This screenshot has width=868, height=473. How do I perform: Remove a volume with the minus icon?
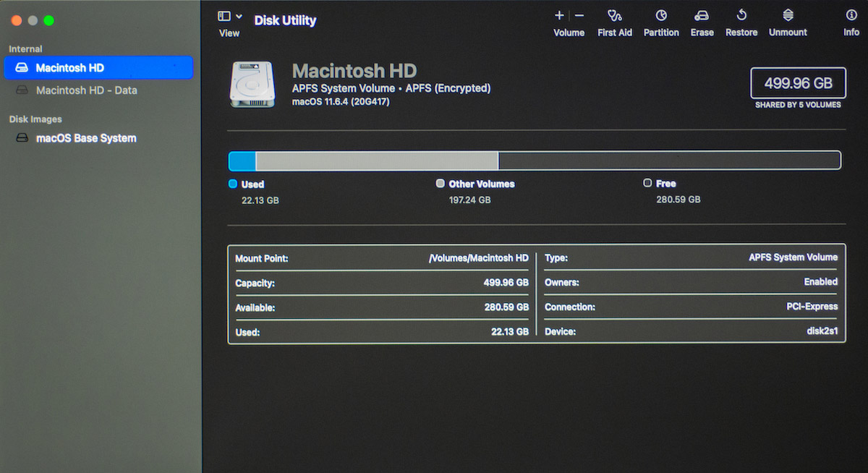(x=579, y=15)
